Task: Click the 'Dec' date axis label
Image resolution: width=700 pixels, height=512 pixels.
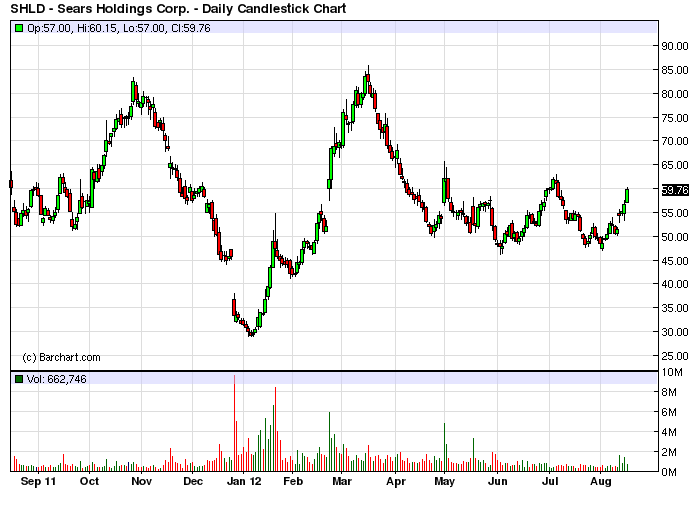Action: pyautogui.click(x=193, y=481)
